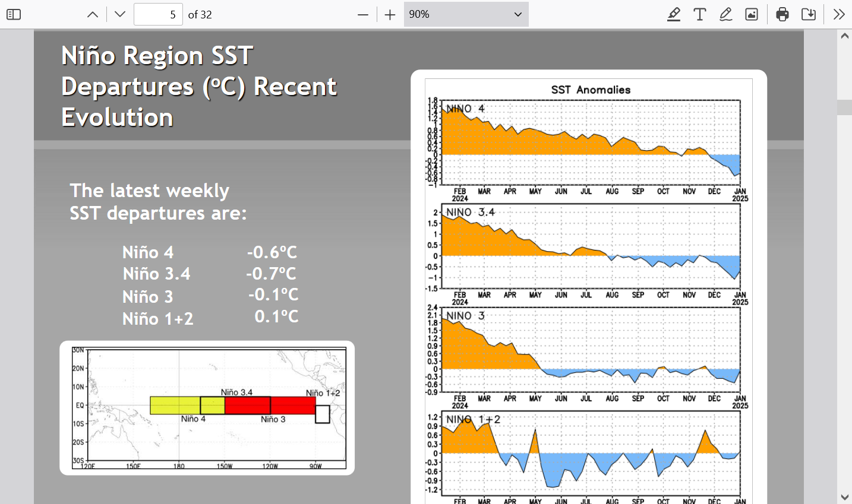
Task: Click the -0.7°C value
Action: pyautogui.click(x=271, y=274)
